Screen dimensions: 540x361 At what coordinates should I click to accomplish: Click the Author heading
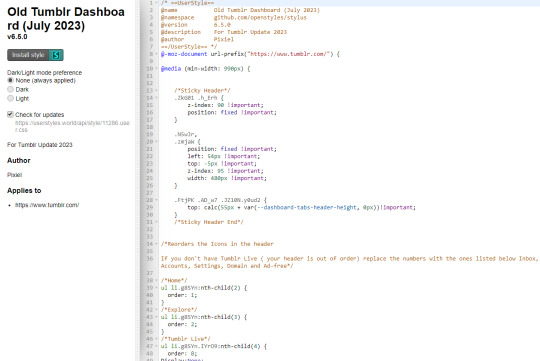tap(19, 161)
